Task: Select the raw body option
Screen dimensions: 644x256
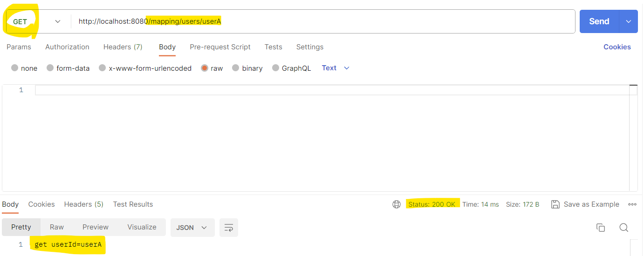Action: [212, 68]
